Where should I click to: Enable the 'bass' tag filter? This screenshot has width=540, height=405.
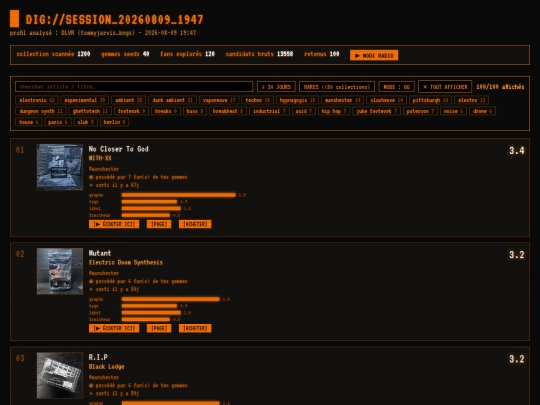pos(195,111)
